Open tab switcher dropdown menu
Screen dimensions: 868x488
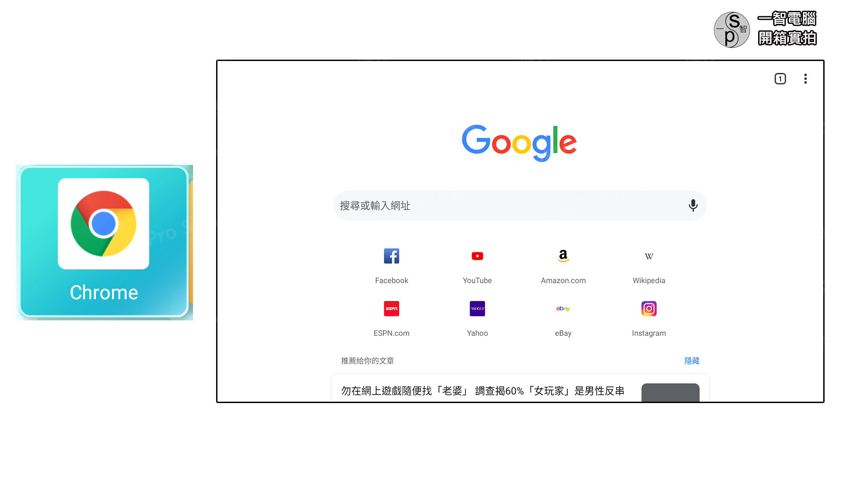pos(780,79)
